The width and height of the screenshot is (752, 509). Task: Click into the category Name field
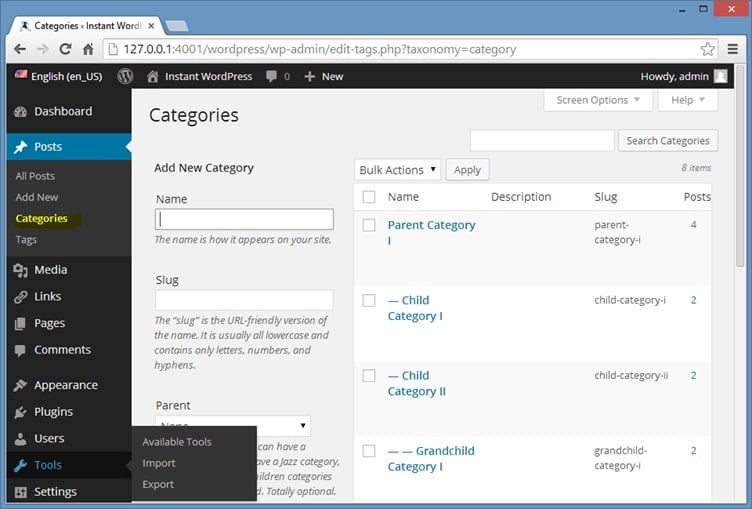pyautogui.click(x=244, y=219)
